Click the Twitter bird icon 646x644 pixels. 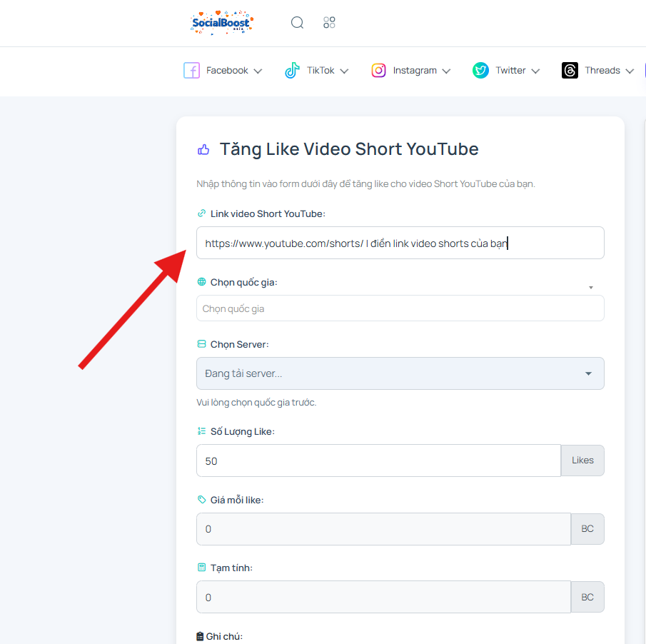pos(480,71)
